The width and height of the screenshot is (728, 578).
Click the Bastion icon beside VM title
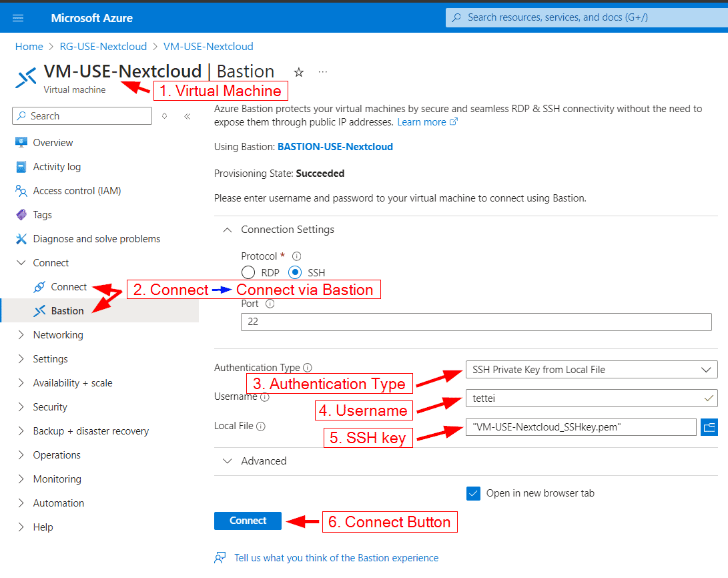[26, 77]
